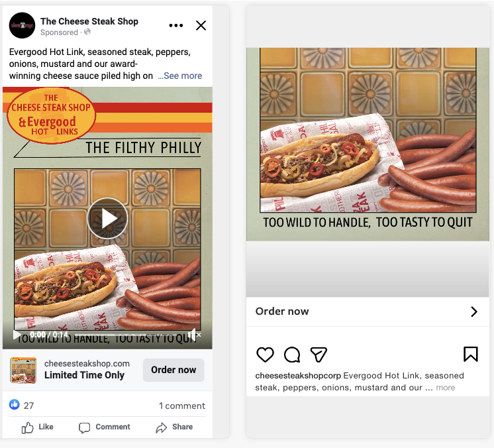Screen dimensions: 494x448
Task: Open the 1 comment link
Action: tap(182, 406)
